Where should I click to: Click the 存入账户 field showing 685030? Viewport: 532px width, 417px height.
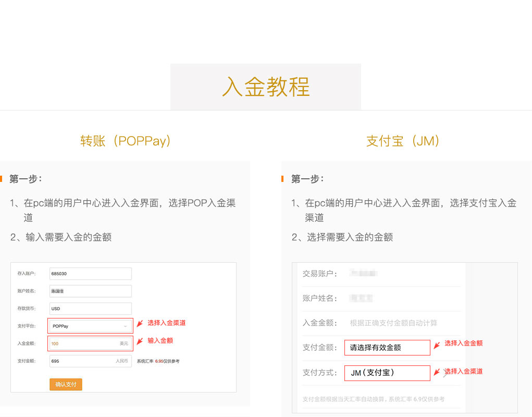coord(90,274)
